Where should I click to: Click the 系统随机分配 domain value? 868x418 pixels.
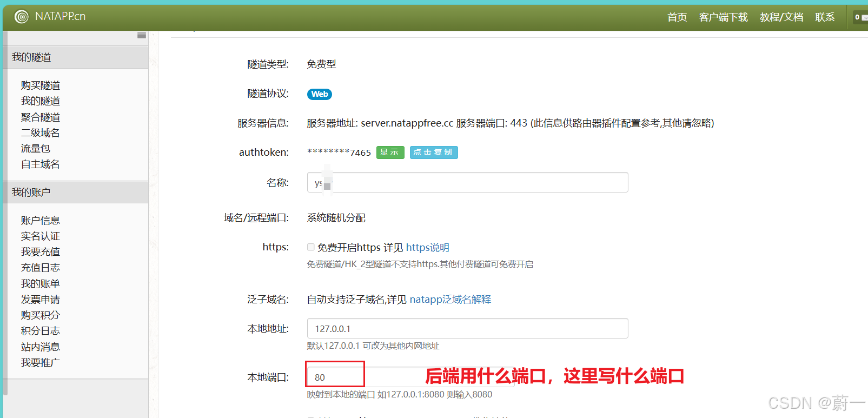(x=336, y=218)
